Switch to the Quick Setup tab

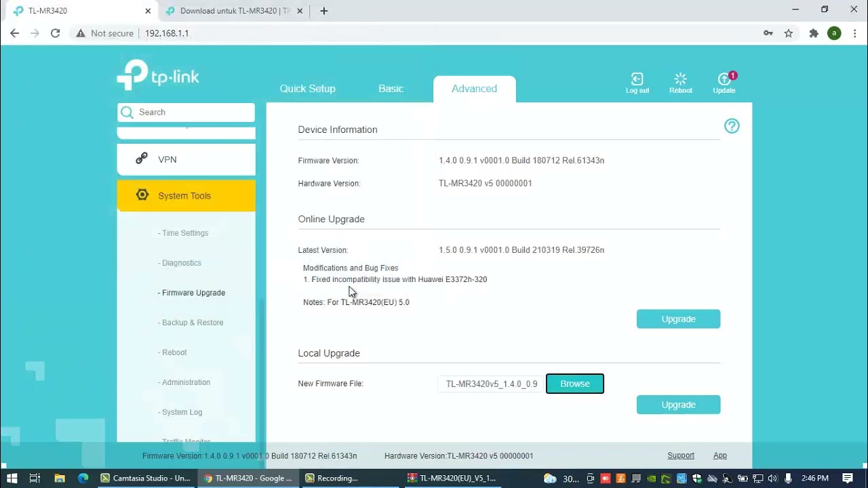pos(307,89)
